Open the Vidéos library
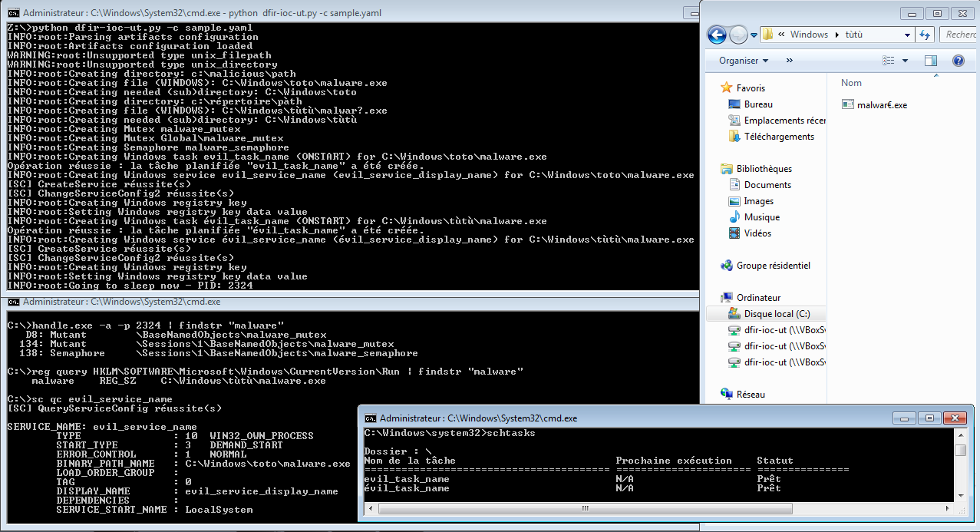The width and height of the screenshot is (980, 532). tap(750, 233)
